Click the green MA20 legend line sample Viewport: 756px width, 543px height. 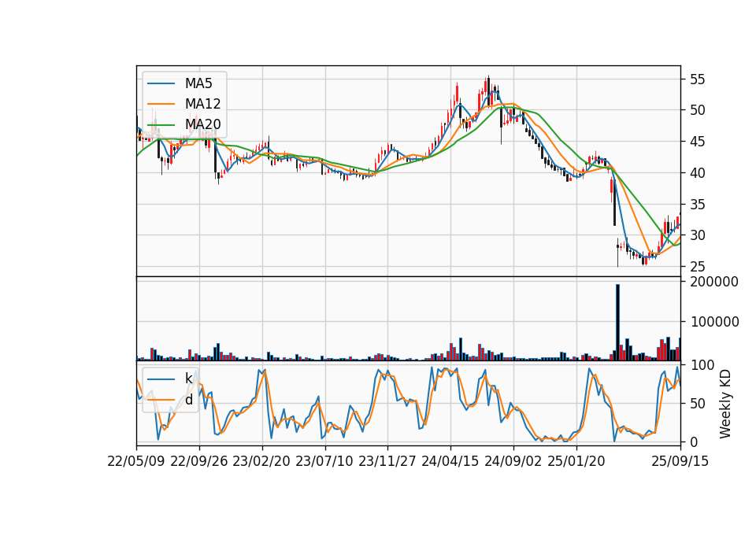[161, 124]
